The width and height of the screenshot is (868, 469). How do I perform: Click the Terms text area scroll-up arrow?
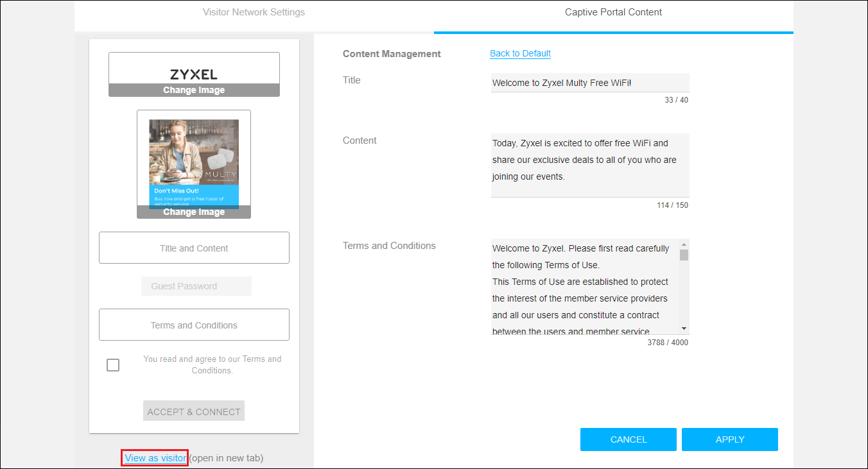point(684,244)
